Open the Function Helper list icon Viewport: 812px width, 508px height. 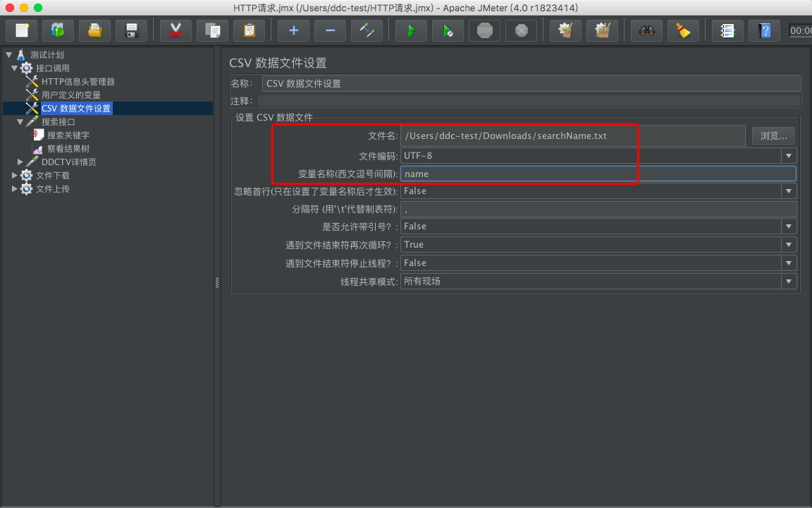pos(727,30)
